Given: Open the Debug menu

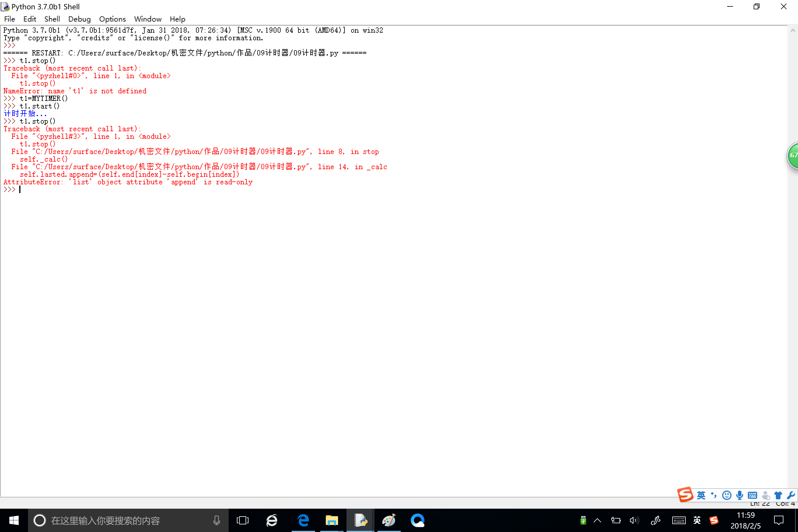Looking at the screenshot, I should 79,19.
